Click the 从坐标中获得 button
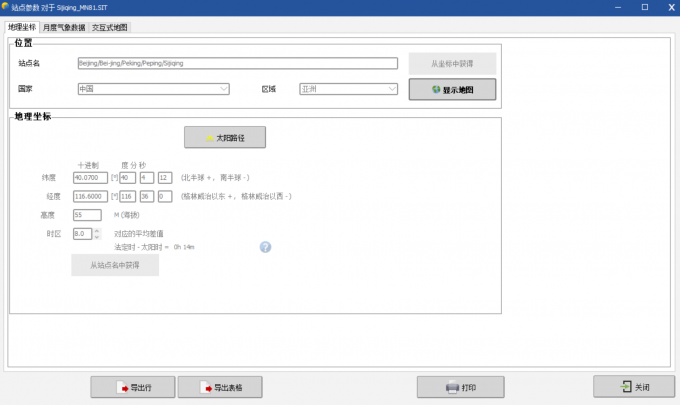This screenshot has width=680, height=405. tap(452, 64)
